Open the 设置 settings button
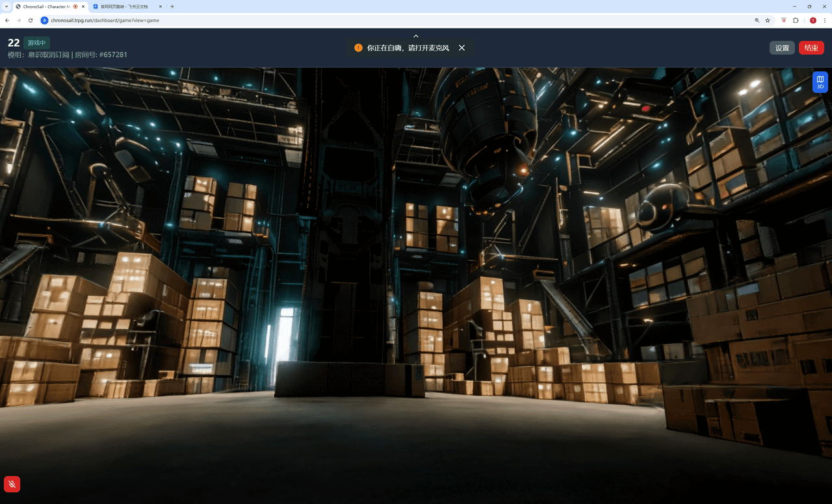 click(782, 48)
